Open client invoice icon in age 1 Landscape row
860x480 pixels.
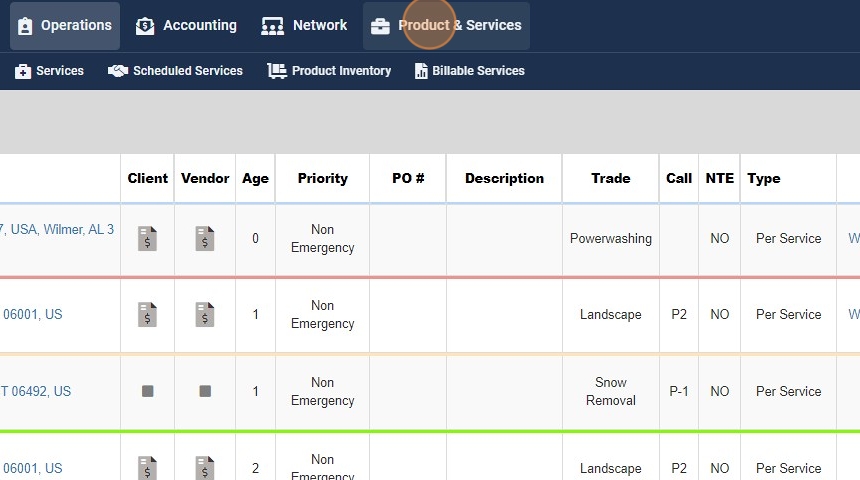click(x=147, y=314)
